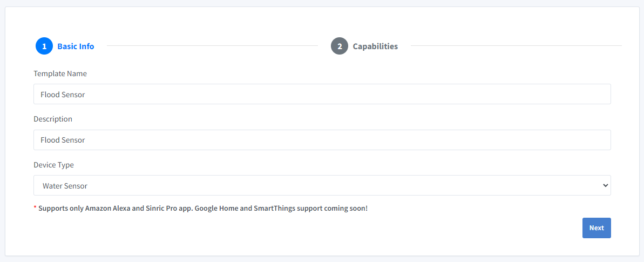Click the Flood Sensor text in Template Name

tap(63, 95)
